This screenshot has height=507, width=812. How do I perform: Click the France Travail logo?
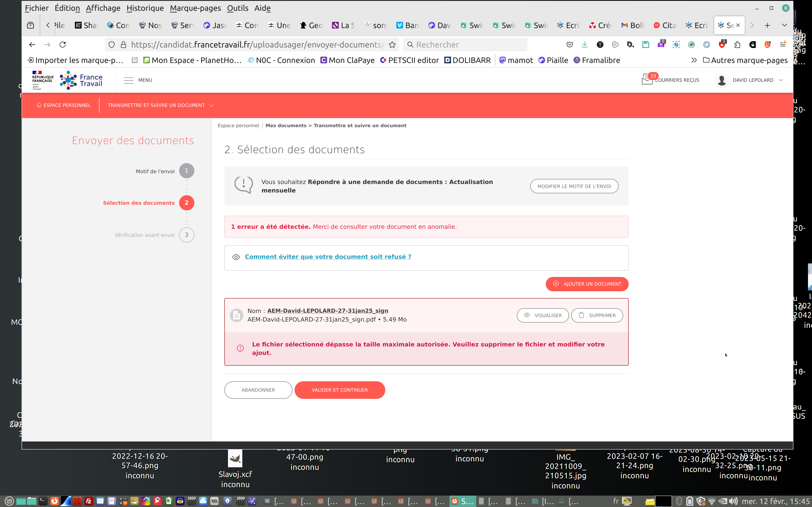click(x=81, y=80)
